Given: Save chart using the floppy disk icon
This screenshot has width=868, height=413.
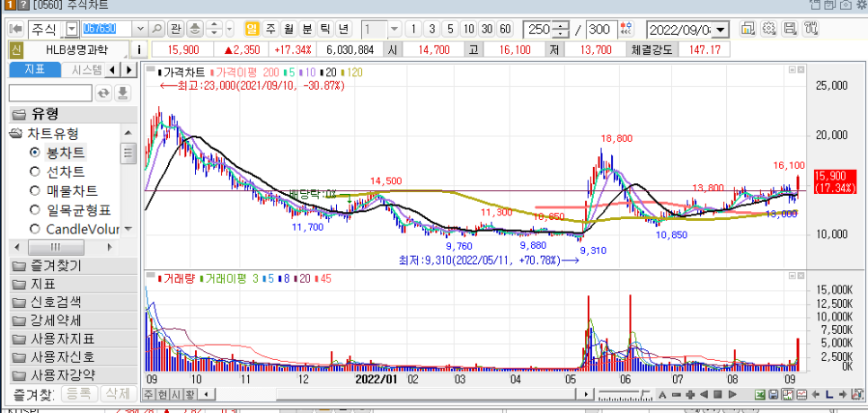Looking at the screenshot, I should click(774, 395).
